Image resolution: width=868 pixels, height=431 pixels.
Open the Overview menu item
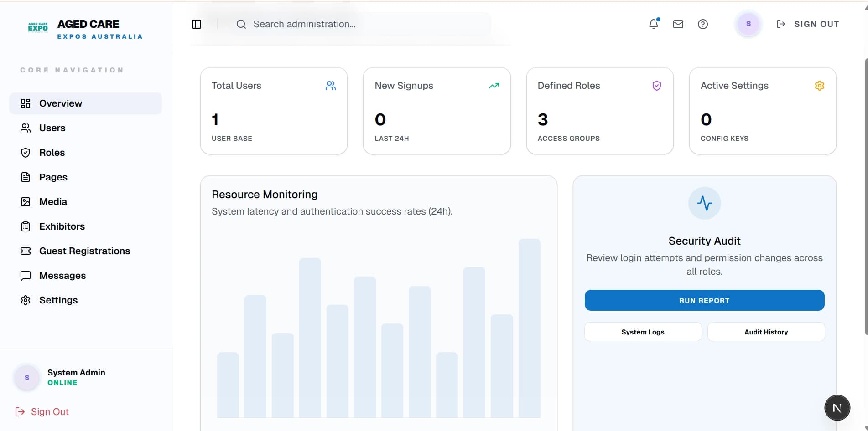click(x=85, y=103)
